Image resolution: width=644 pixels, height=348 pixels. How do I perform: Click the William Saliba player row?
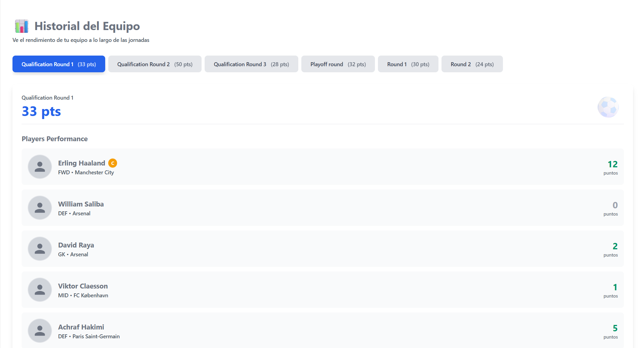pyautogui.click(x=322, y=208)
